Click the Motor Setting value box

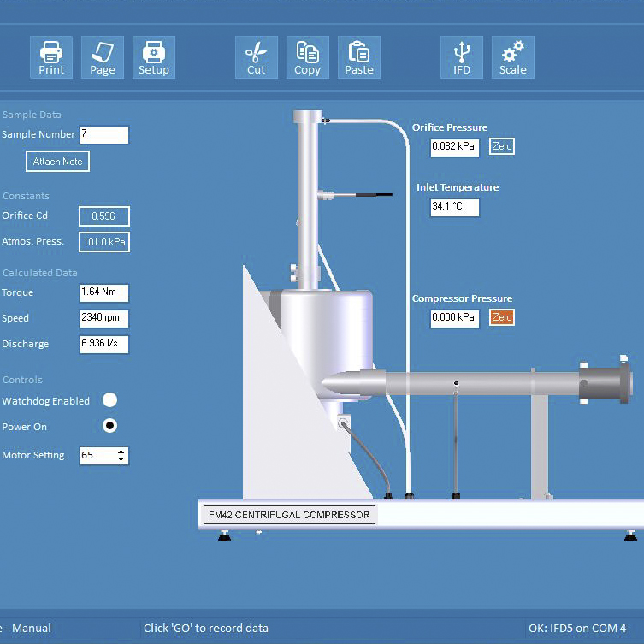pyautogui.click(x=97, y=455)
